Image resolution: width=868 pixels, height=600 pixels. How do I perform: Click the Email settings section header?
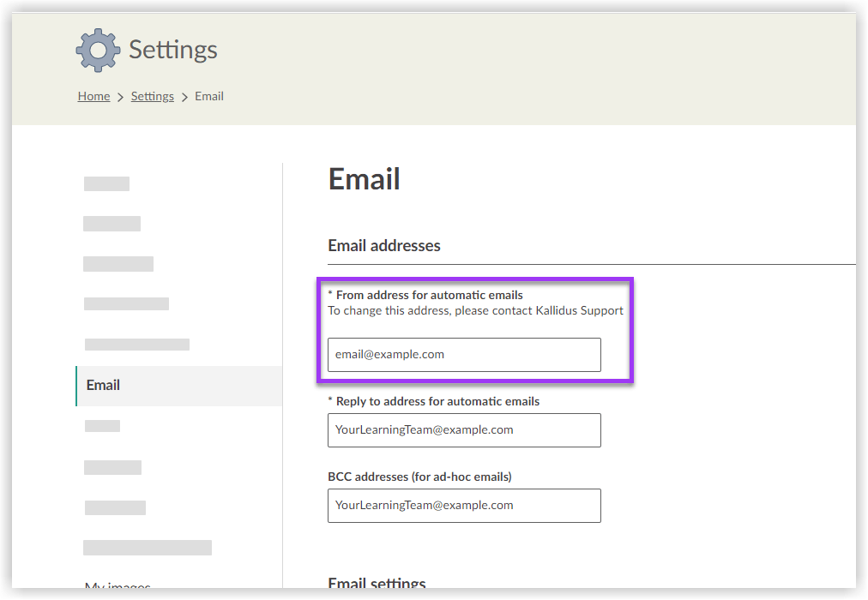[x=377, y=584]
